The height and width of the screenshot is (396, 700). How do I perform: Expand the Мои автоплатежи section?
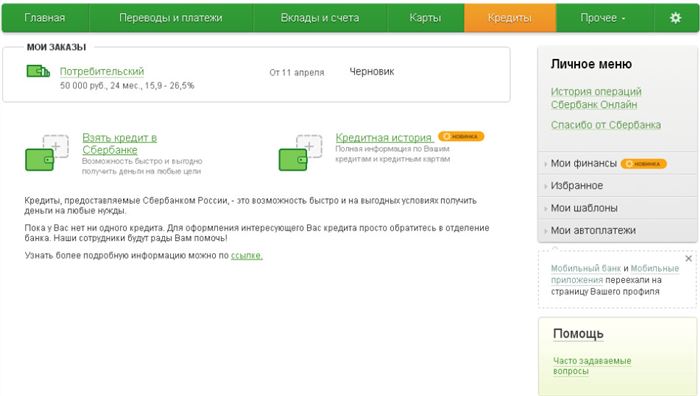[593, 230]
